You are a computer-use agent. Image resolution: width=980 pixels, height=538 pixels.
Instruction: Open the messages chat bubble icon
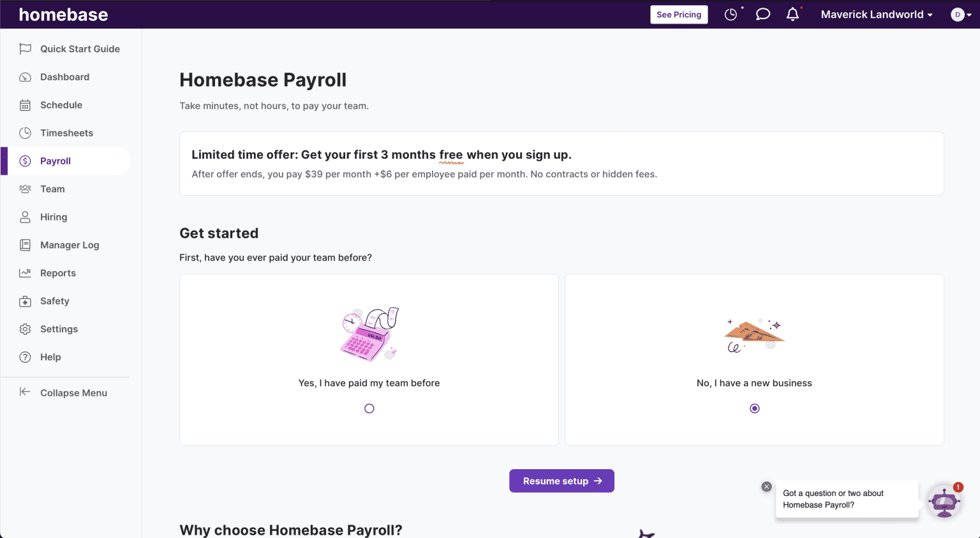click(762, 13)
